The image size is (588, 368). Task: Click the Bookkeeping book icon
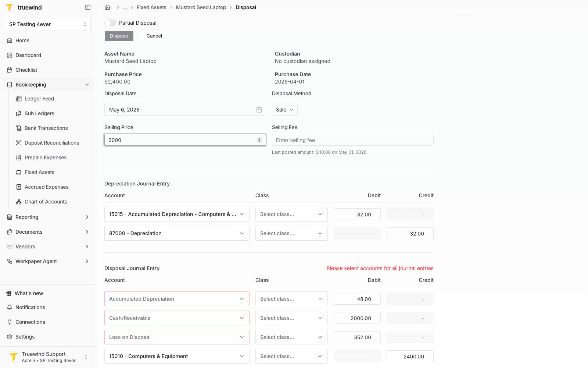tap(10, 85)
